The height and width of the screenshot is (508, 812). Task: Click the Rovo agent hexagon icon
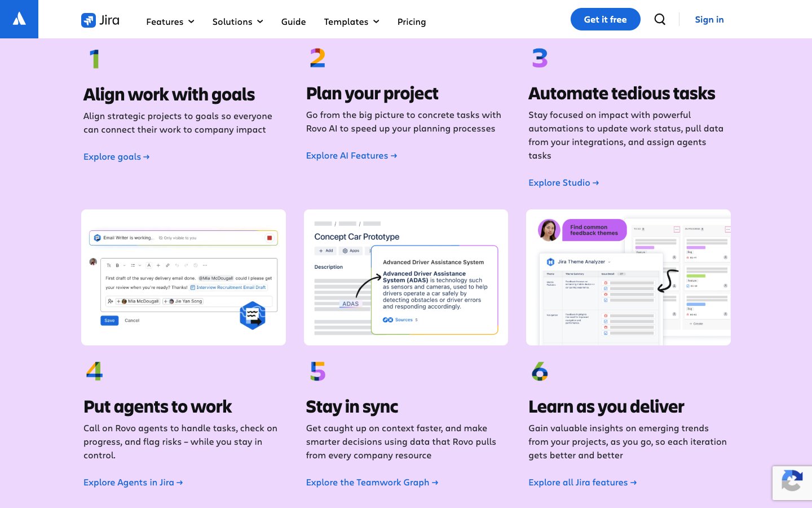point(252,316)
